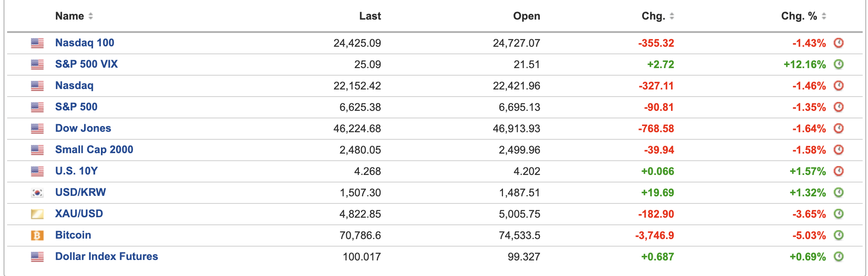Open the Bitcoin quote link

73,235
